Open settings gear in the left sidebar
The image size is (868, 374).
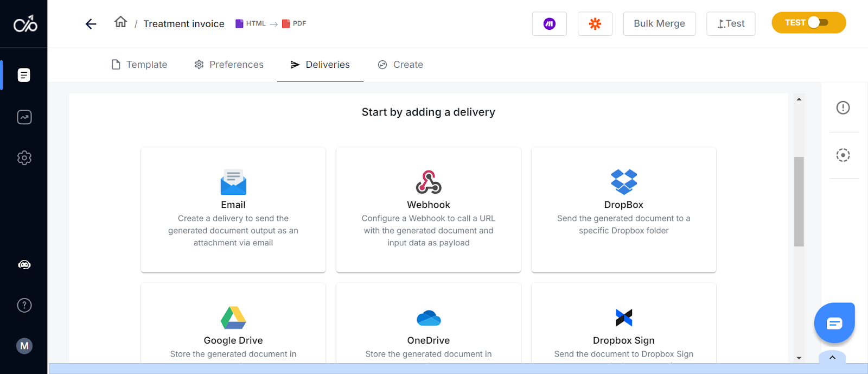[x=24, y=158]
